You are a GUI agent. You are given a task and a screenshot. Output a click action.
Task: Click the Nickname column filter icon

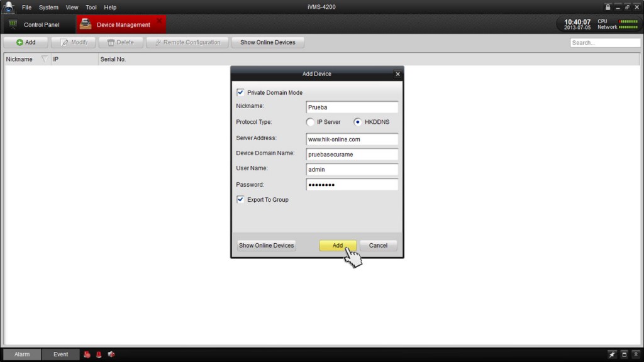coord(45,59)
